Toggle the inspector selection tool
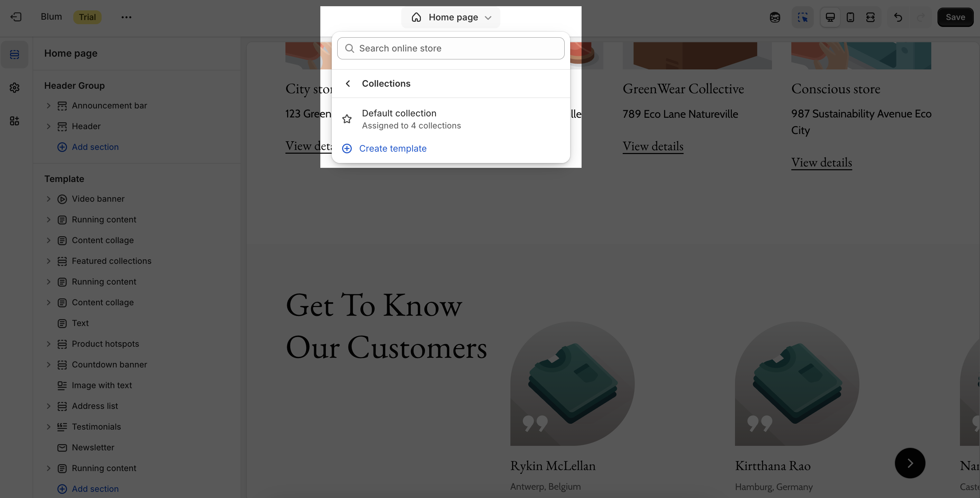Image resolution: width=980 pixels, height=498 pixels. click(x=802, y=17)
